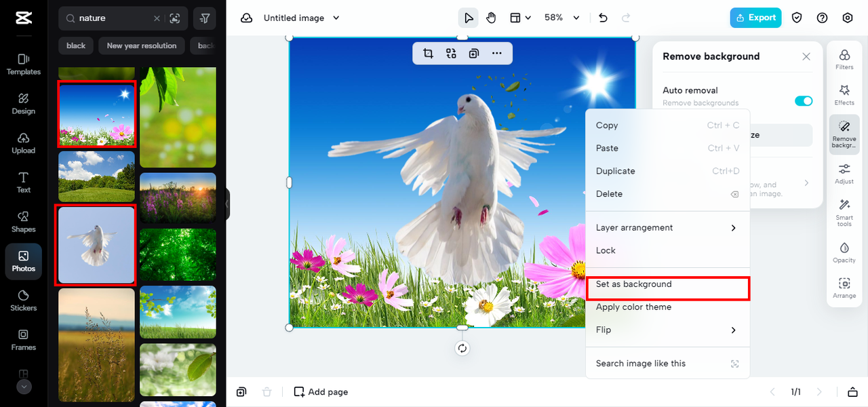Open the Arrange tool

click(x=844, y=288)
